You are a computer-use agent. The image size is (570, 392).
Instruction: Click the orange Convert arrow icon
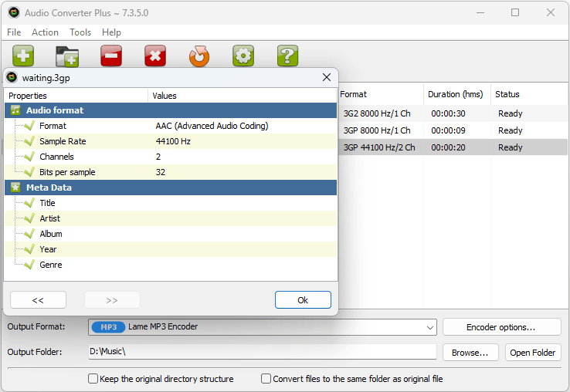point(199,56)
